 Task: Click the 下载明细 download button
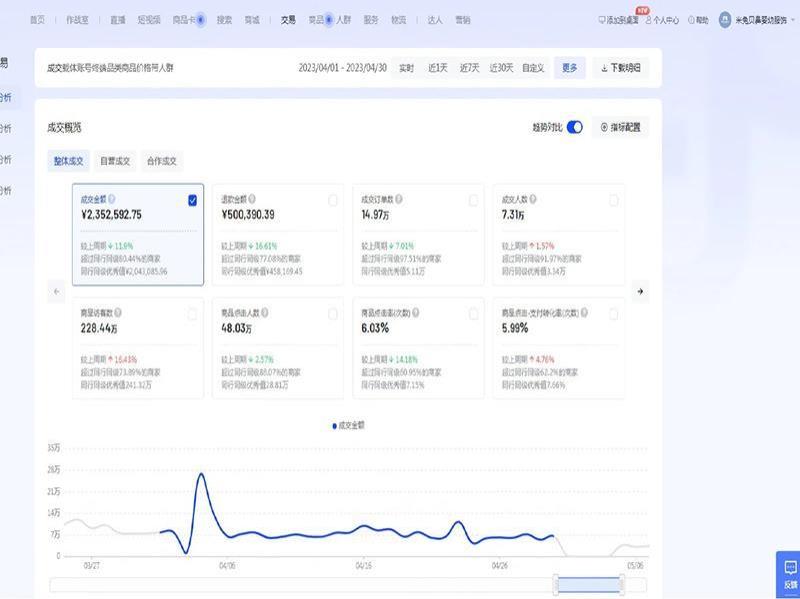(621, 68)
